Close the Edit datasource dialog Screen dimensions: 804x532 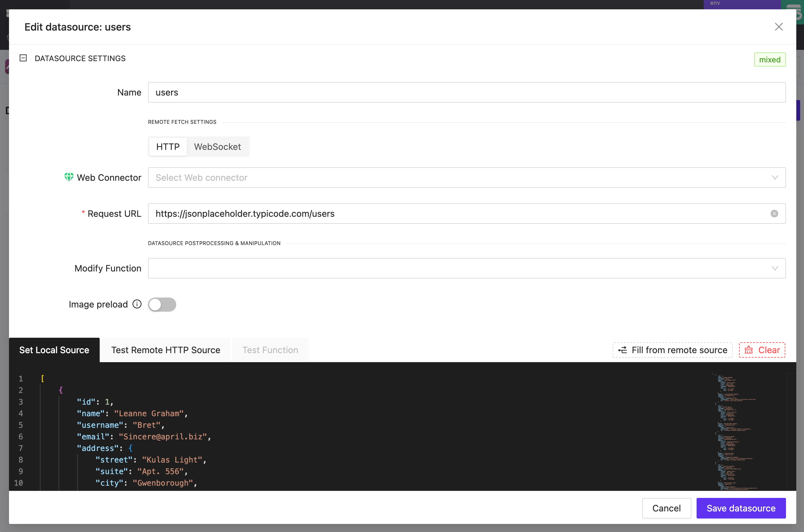point(779,27)
